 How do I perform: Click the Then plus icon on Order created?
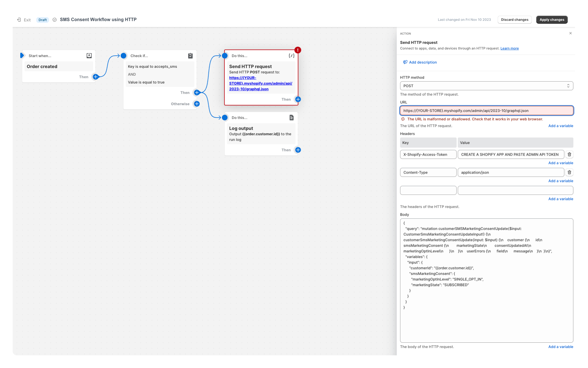point(95,77)
